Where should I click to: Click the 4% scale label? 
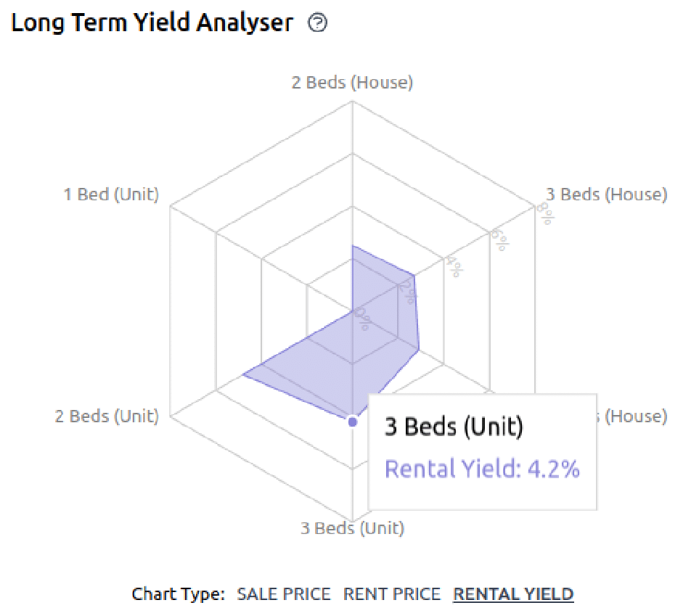click(x=454, y=266)
